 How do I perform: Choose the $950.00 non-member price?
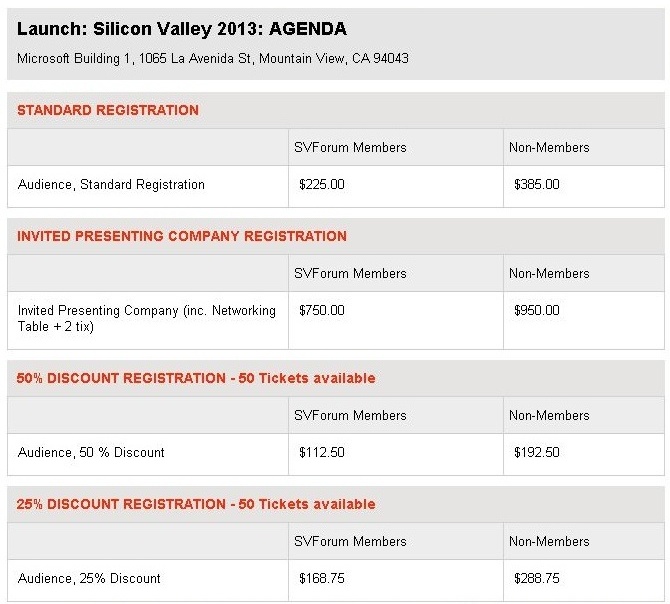pos(536,311)
